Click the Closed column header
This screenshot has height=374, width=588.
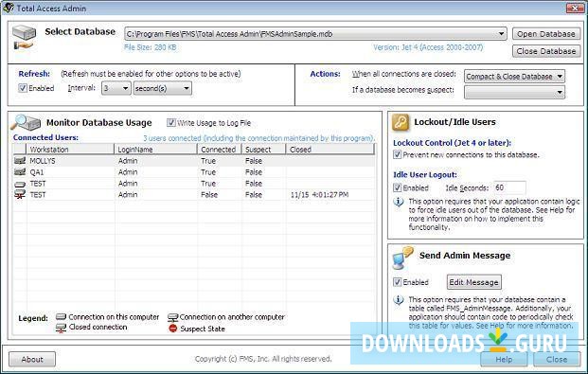pyautogui.click(x=330, y=150)
